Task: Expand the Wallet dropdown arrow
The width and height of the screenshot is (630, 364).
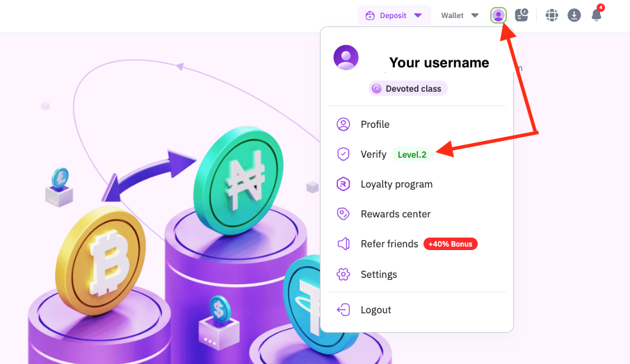Action: coord(475,15)
